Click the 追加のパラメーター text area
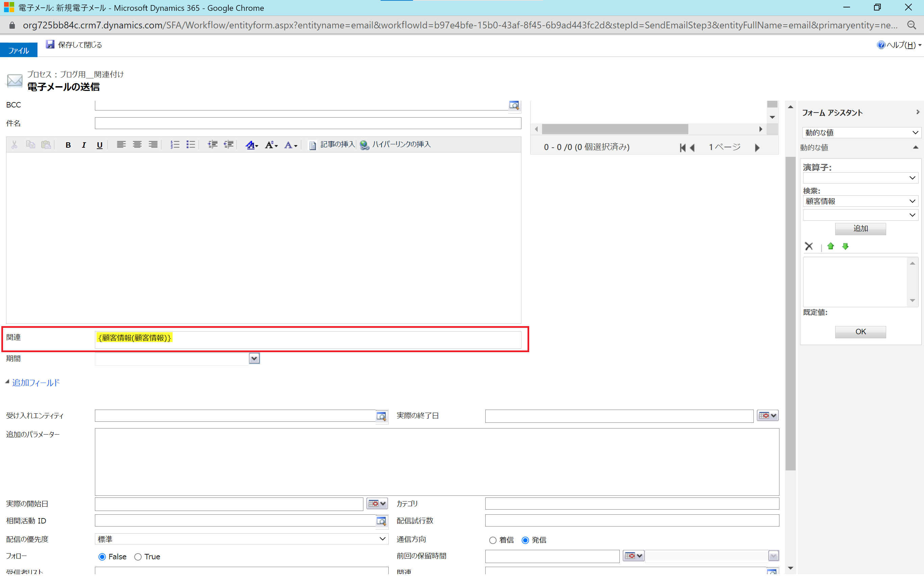The height and width of the screenshot is (586, 924). pos(437,462)
